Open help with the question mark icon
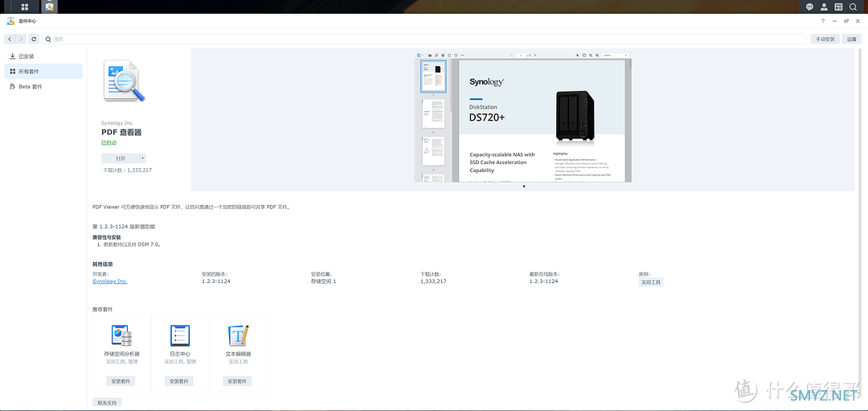The height and width of the screenshot is (411, 868). pyautogui.click(x=823, y=21)
